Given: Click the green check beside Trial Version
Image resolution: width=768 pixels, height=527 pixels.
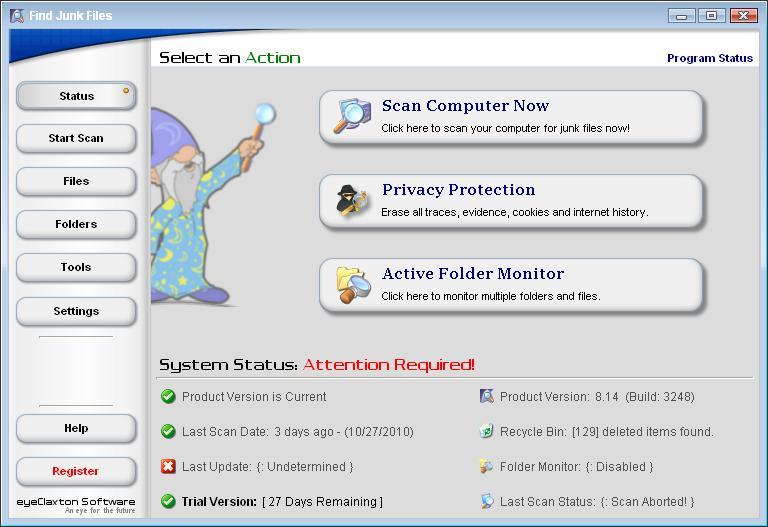Looking at the screenshot, I should tap(168, 501).
